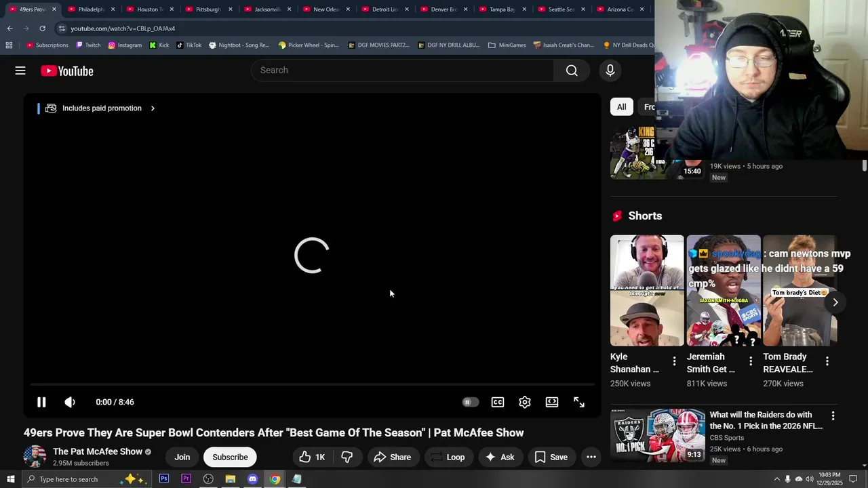Open the Ask AI button
The height and width of the screenshot is (488, 868).
(500, 457)
